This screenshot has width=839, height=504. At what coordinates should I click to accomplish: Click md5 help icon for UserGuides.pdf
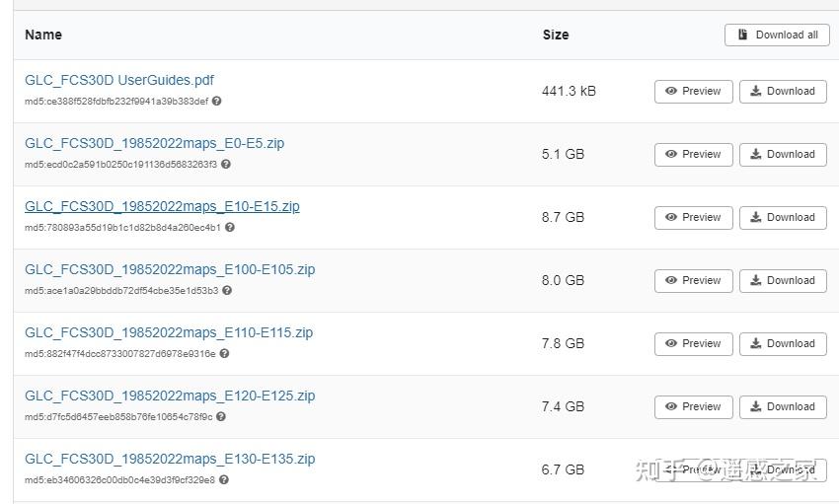217,101
